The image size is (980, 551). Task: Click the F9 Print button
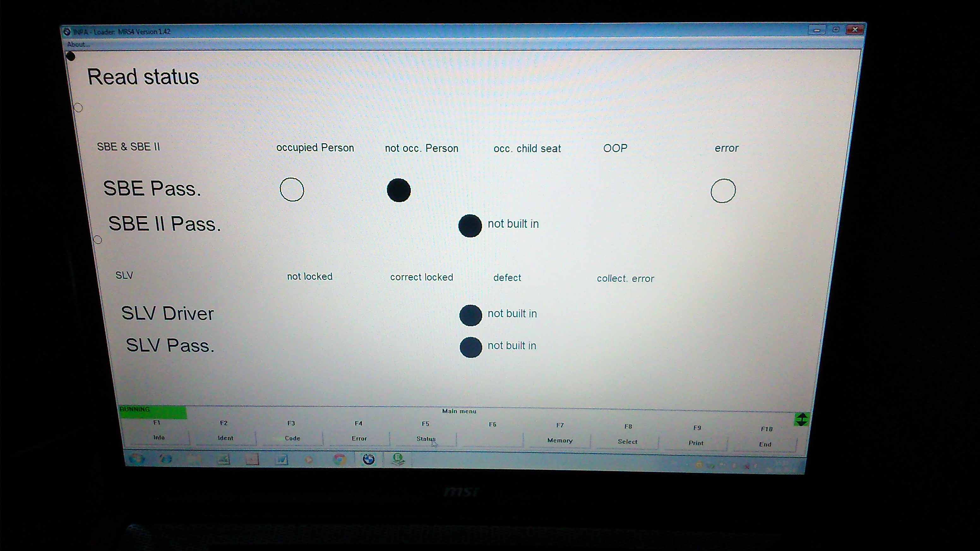click(696, 443)
